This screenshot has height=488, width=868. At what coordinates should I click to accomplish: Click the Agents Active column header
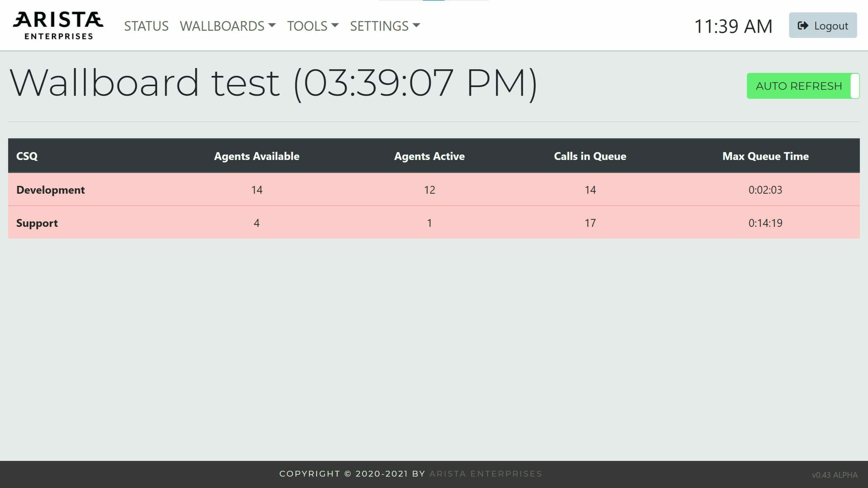(x=429, y=156)
